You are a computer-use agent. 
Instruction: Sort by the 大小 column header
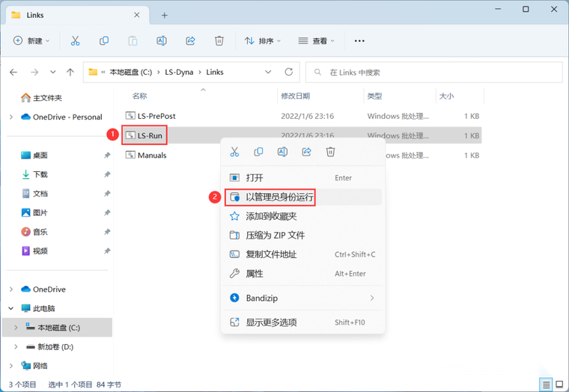tap(446, 96)
